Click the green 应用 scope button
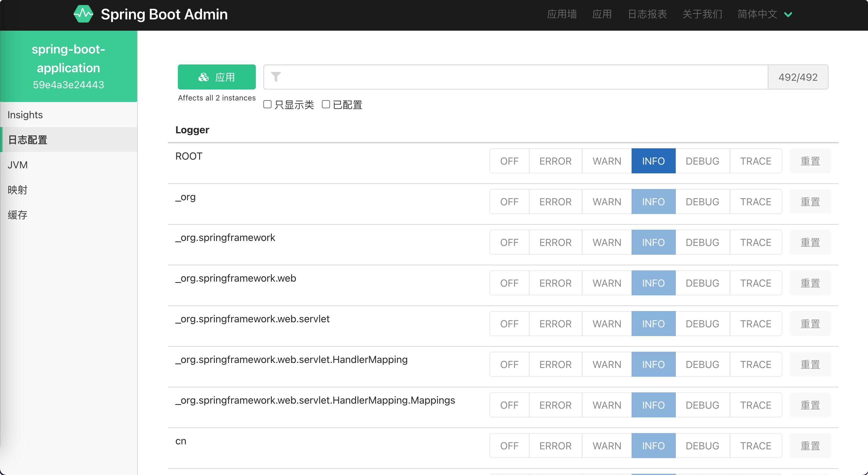Screen dimensions: 868x475 pos(217,77)
